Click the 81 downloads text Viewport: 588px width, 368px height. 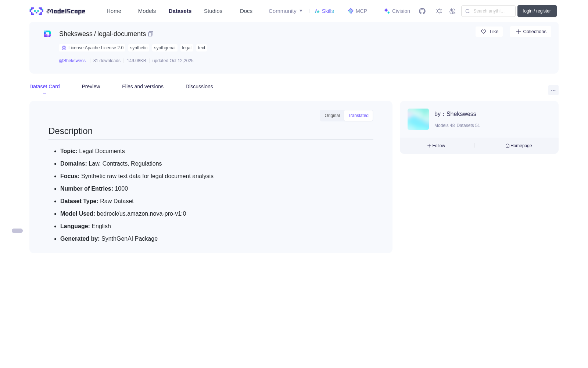click(x=107, y=61)
